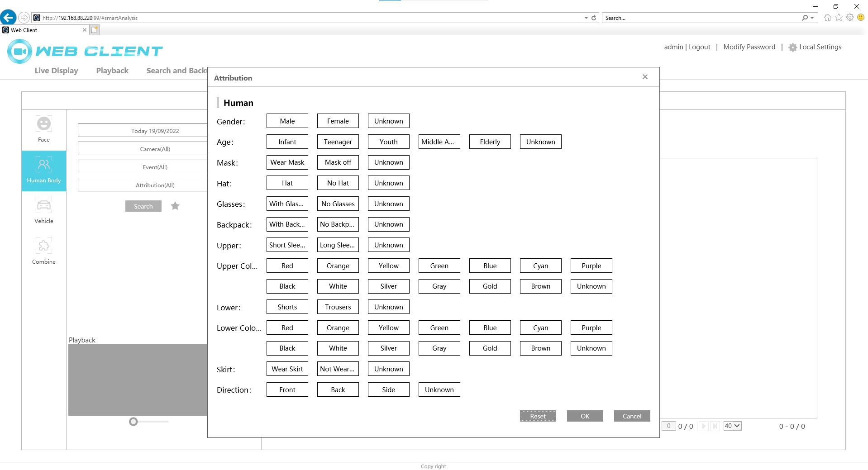868x470 pixels.
Task: Open the browser home icon
Action: [x=827, y=18]
